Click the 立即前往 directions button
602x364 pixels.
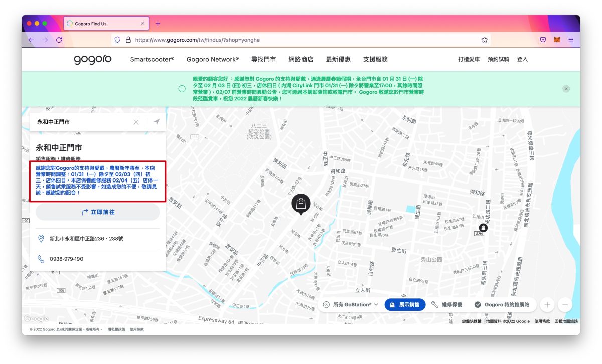coord(98,212)
